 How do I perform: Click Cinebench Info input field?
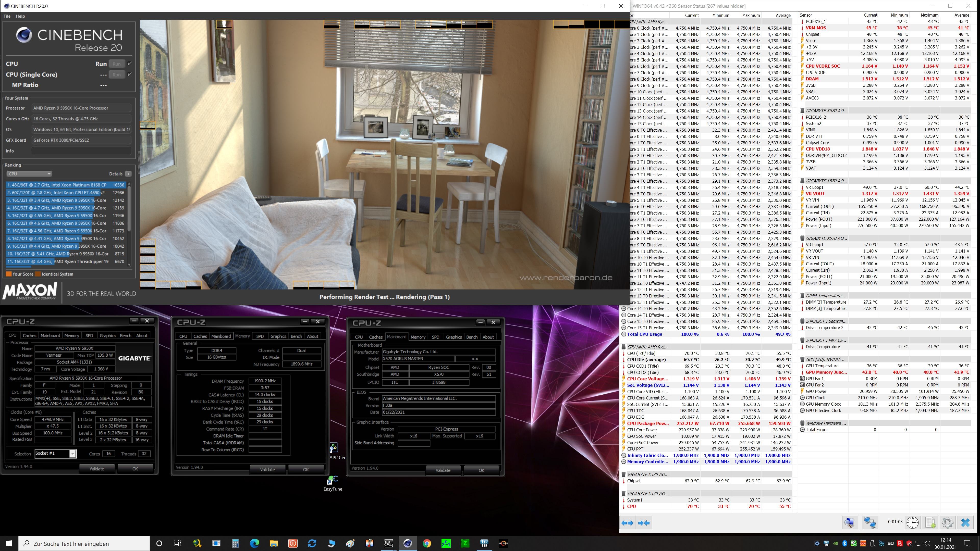(x=81, y=151)
